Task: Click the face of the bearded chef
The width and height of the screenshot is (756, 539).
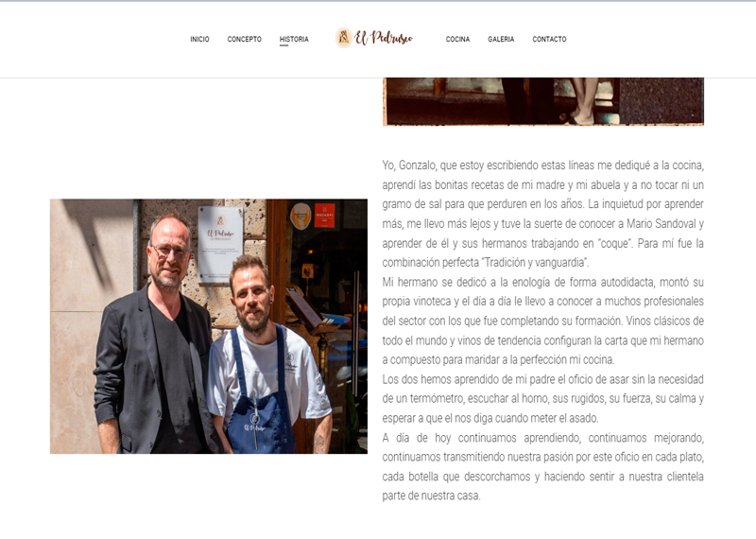Action: coord(251,298)
